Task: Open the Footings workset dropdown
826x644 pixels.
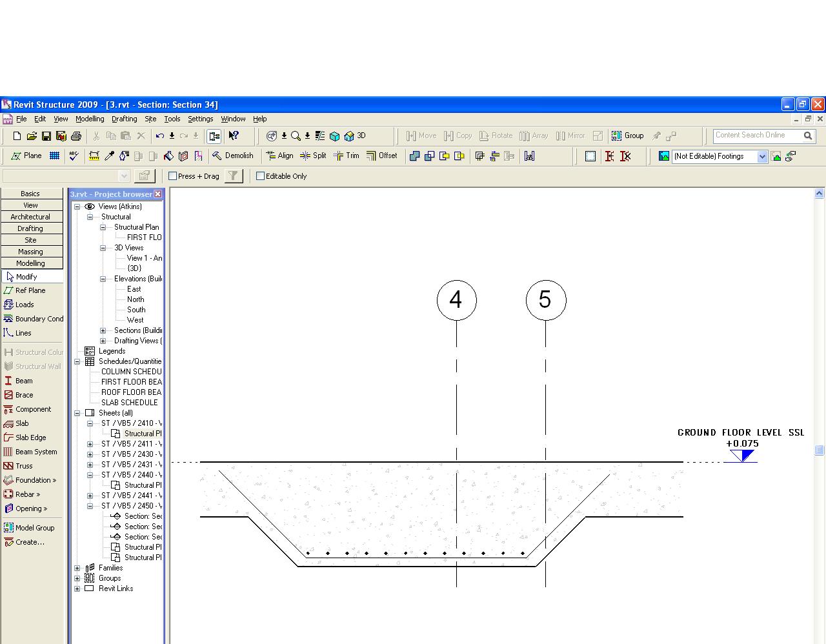Action: click(762, 156)
